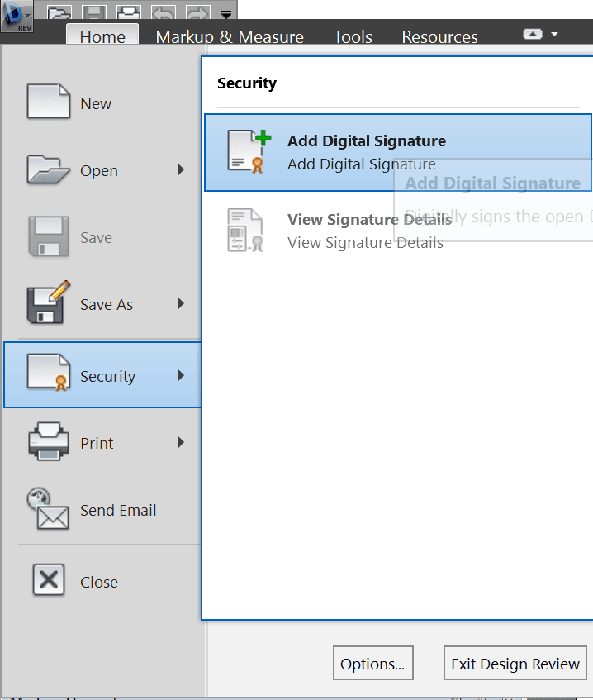This screenshot has height=700, width=593.
Task: Expand the Save As submenu arrow
Action: pos(181,304)
